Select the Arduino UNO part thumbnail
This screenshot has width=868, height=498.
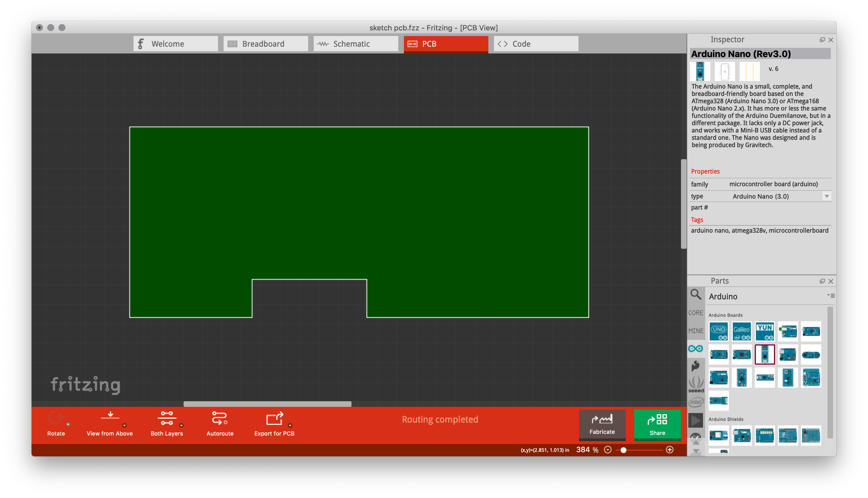(718, 331)
